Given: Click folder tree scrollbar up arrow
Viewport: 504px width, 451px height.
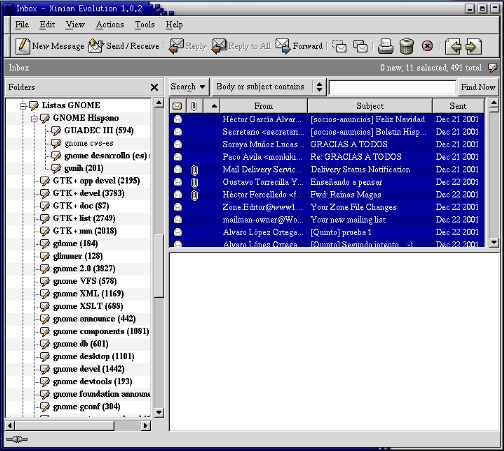Looking at the screenshot, I should point(159,103).
